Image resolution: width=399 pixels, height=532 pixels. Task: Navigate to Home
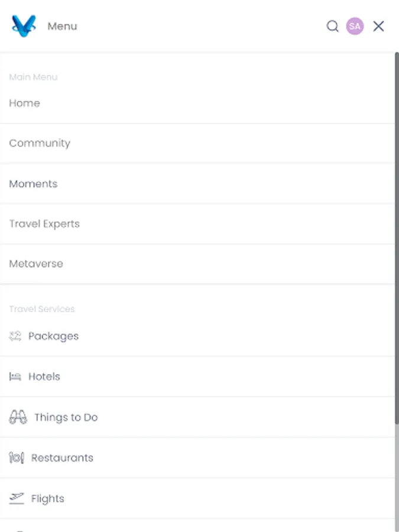point(24,103)
